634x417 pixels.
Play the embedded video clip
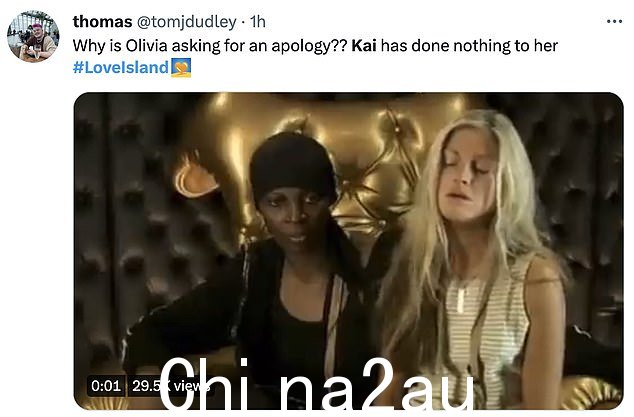[348, 251]
